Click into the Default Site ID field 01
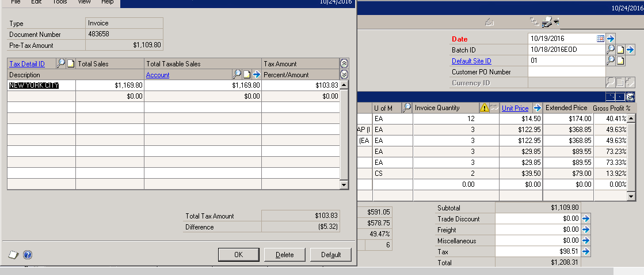 [567, 61]
